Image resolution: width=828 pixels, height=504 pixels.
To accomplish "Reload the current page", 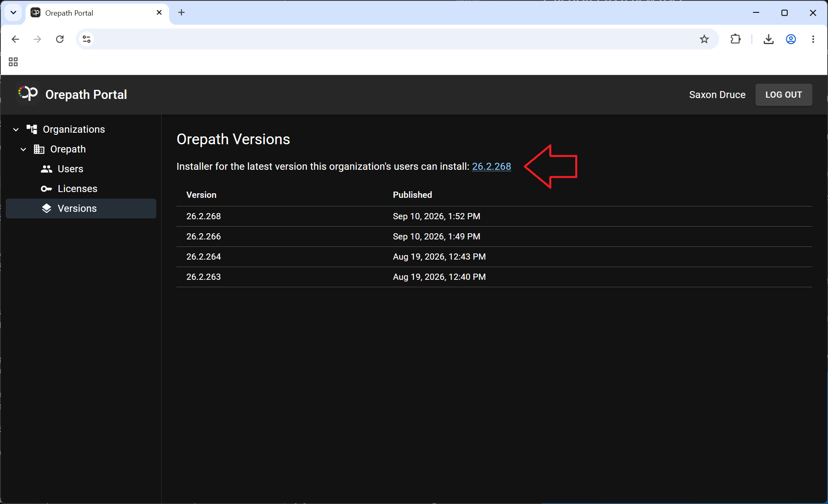I will pyautogui.click(x=60, y=39).
